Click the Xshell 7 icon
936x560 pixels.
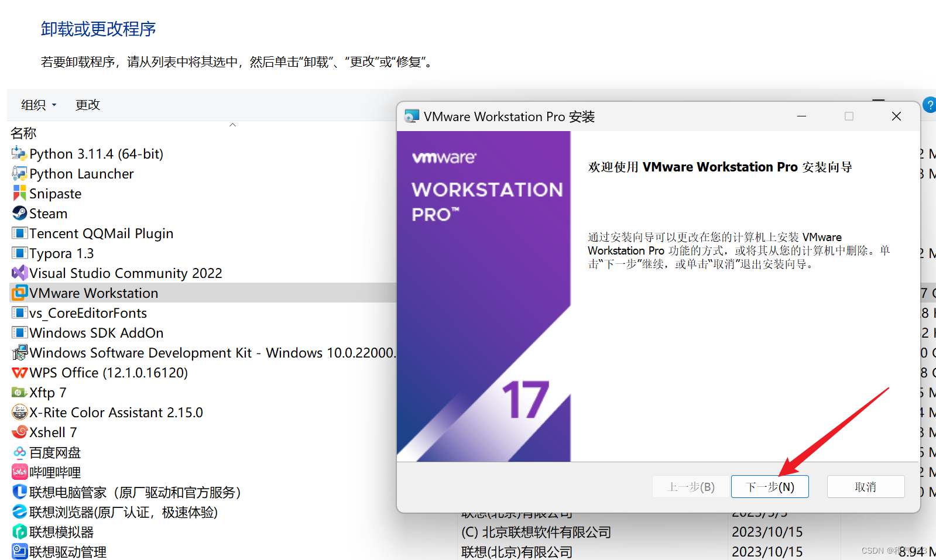pos(19,432)
